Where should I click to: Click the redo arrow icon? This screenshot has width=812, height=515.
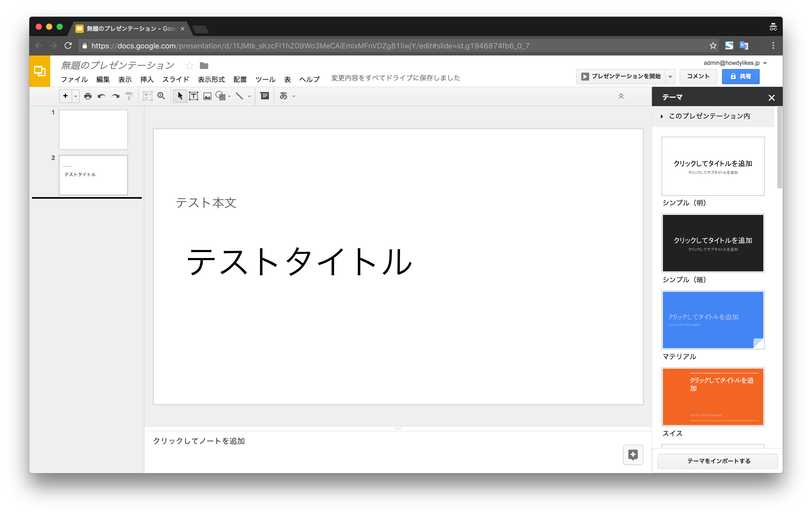point(115,96)
